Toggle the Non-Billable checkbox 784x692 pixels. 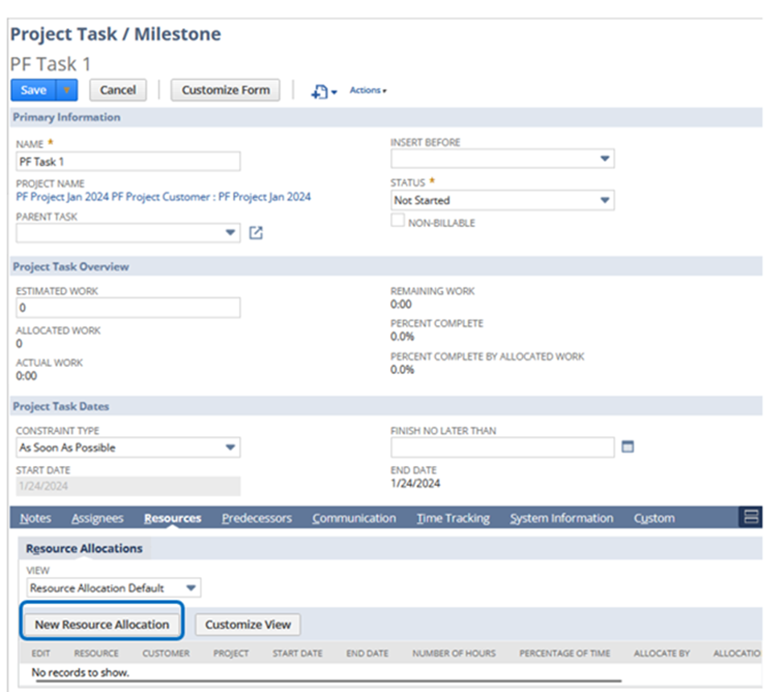(398, 220)
